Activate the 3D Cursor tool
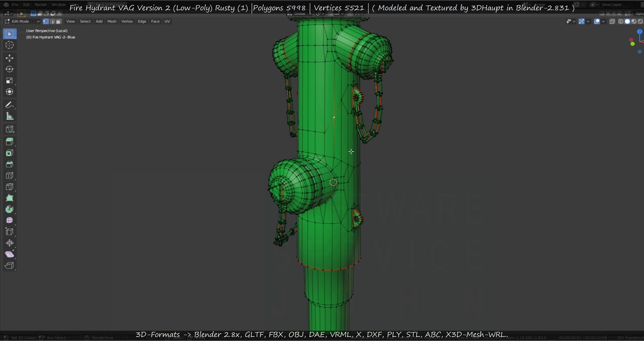 pyautogui.click(x=10, y=45)
